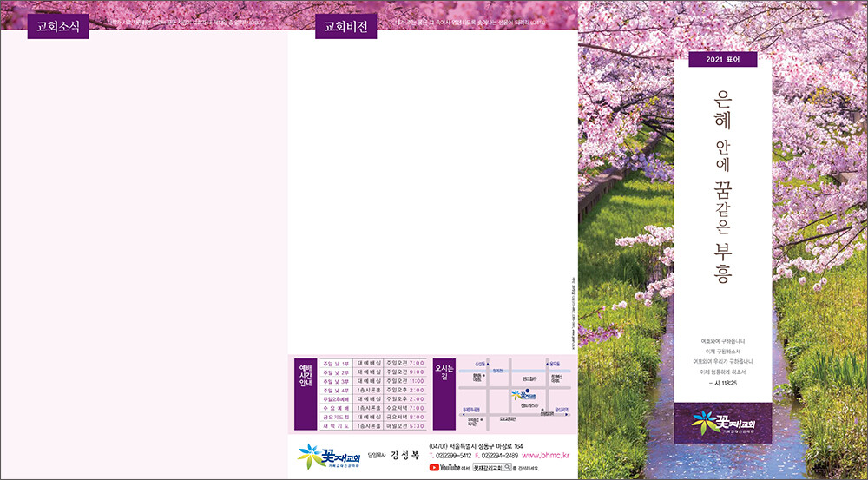Click the pastor name 김성복
The width and height of the screenshot is (868, 480).
(404, 455)
